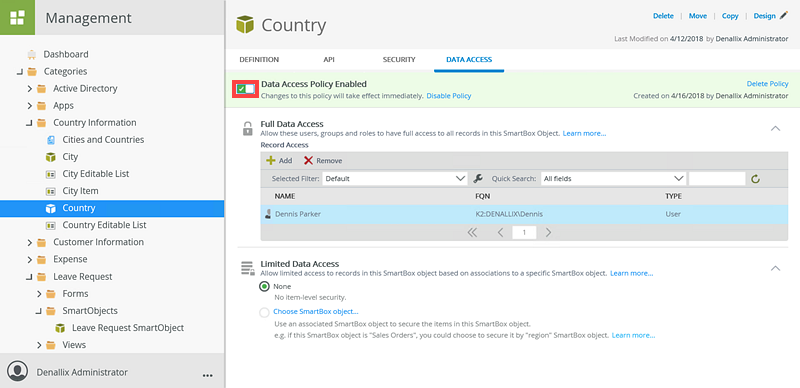Click the TYPE column header
This screenshot has height=388, width=800.
click(673, 196)
